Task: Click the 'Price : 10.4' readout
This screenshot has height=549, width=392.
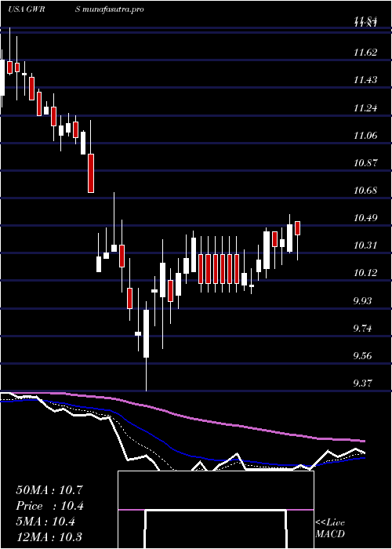Action: (x=50, y=506)
